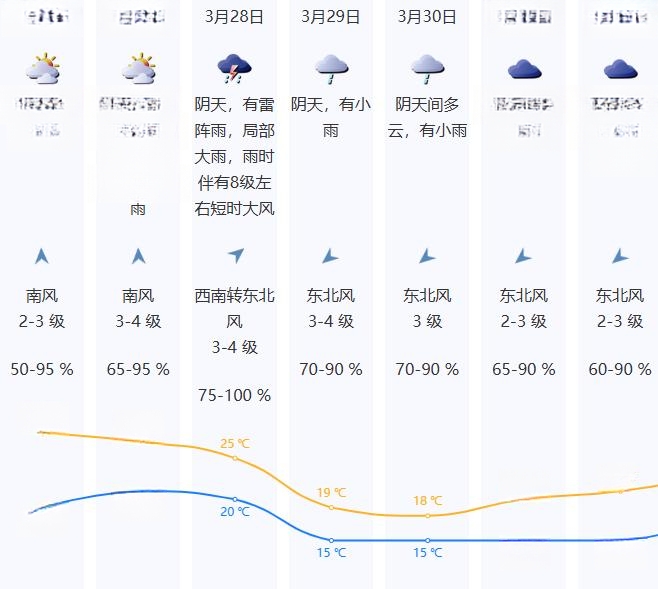This screenshot has height=589, width=658.
Task: Click the 东北风 3 级 wind label
Action: (x=427, y=308)
